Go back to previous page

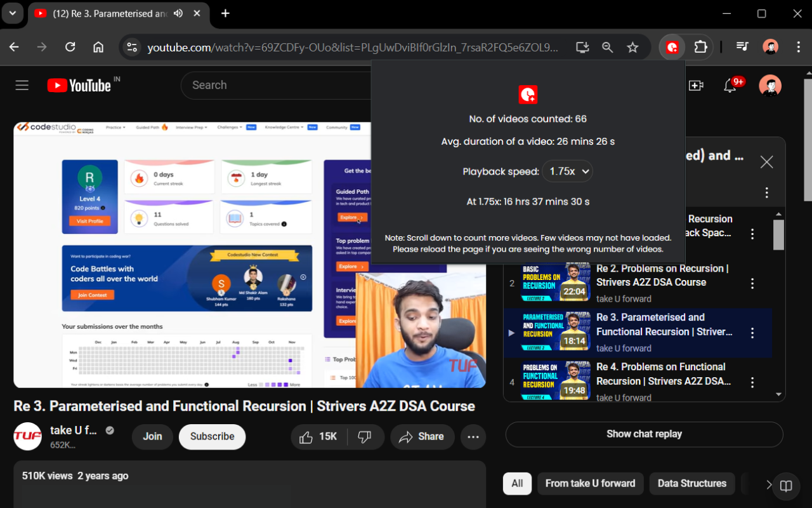point(14,47)
